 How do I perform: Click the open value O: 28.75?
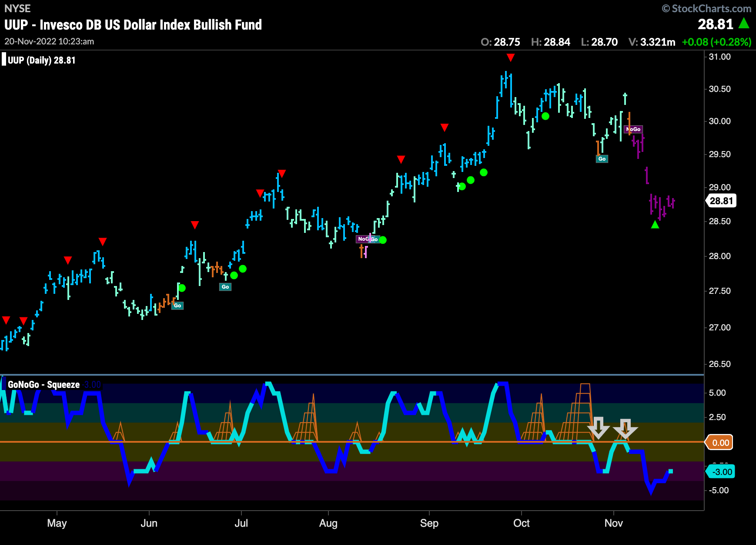pyautogui.click(x=500, y=42)
